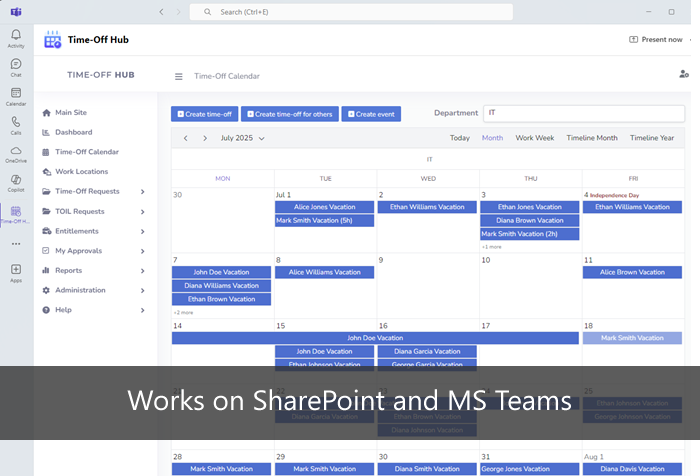Open Alice Jones Vacation event

click(325, 207)
